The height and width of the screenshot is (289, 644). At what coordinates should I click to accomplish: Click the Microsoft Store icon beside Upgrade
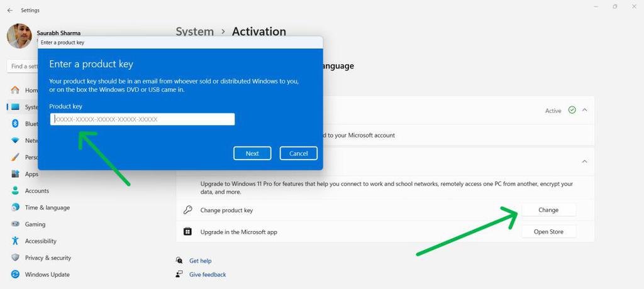[x=187, y=232]
